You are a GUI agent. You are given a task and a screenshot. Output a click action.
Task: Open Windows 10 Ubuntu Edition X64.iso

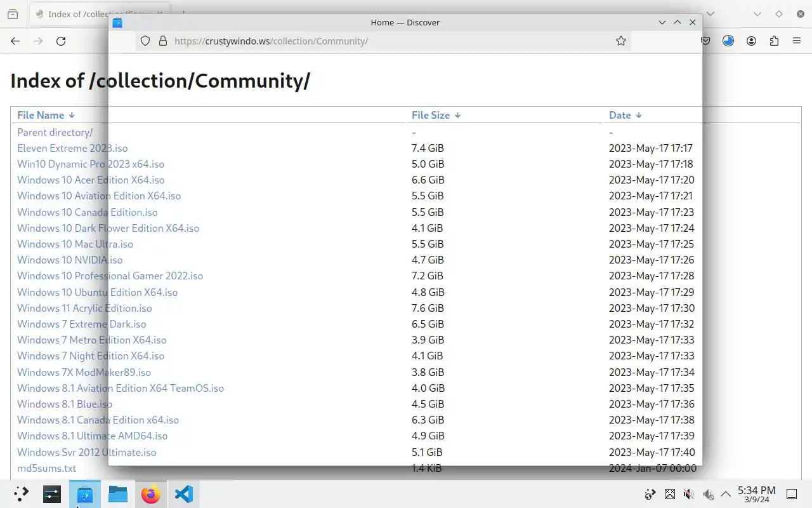(x=97, y=292)
